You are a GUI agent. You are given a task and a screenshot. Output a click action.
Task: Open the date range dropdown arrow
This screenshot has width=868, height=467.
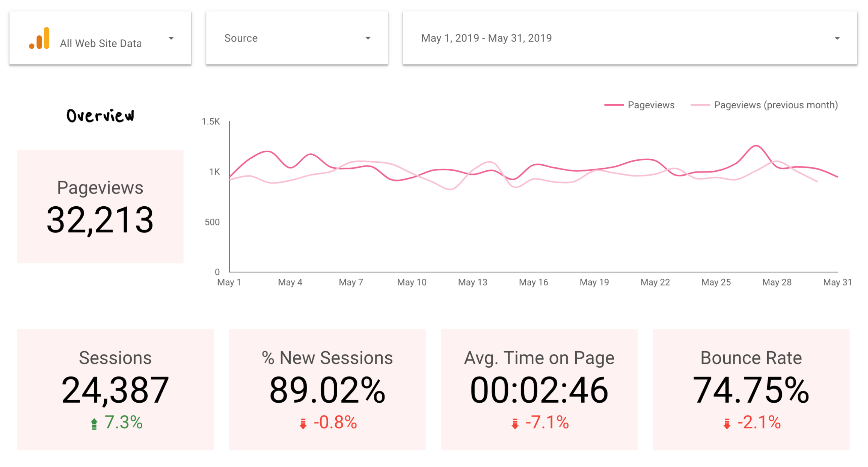click(837, 38)
